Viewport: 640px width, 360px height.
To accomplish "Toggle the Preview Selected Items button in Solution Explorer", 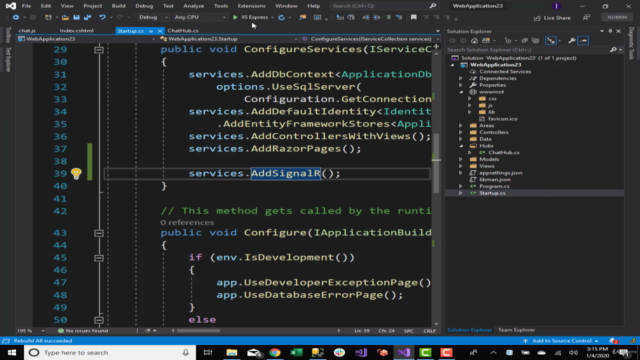I will pyautogui.click(x=583, y=40).
